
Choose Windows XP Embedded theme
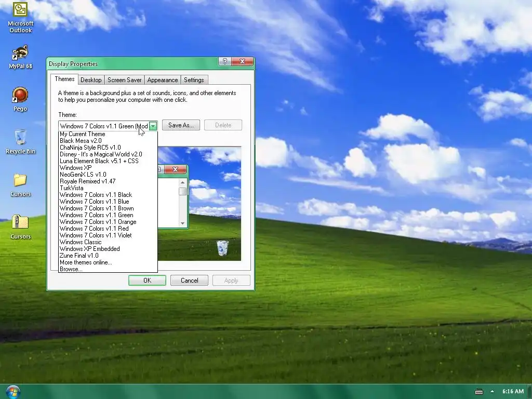(x=108, y=249)
